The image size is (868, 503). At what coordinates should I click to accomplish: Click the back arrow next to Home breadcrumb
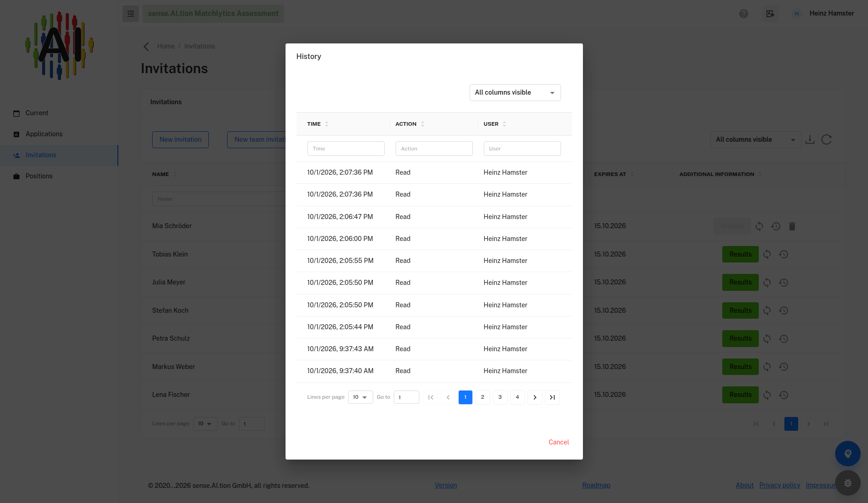(x=146, y=46)
